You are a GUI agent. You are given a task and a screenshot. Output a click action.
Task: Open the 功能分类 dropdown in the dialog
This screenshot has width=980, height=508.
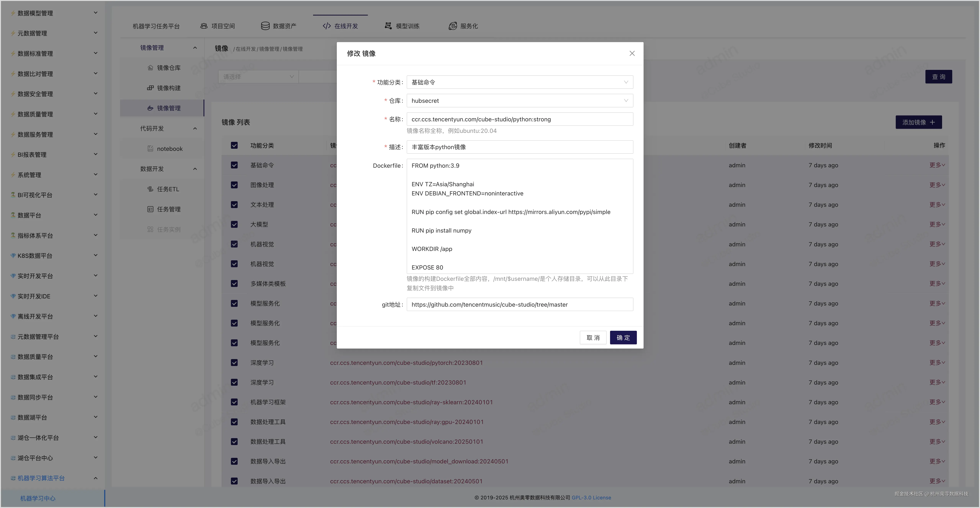pos(519,82)
